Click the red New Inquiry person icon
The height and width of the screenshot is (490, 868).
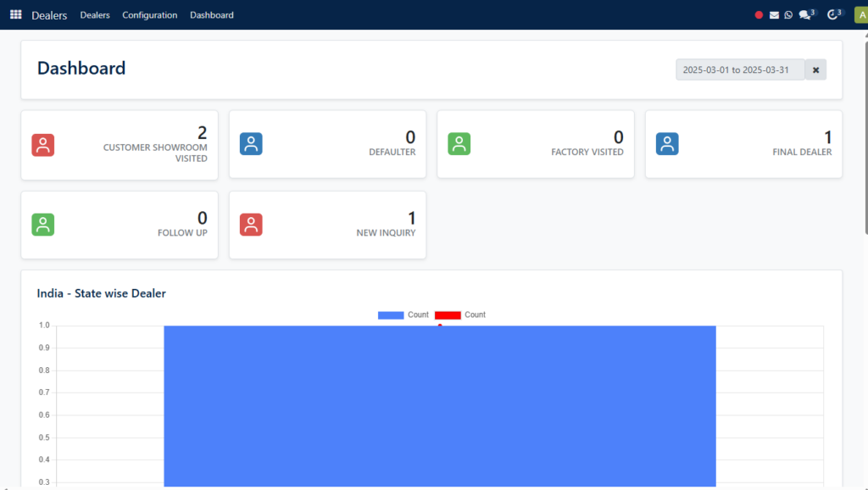pyautogui.click(x=251, y=225)
